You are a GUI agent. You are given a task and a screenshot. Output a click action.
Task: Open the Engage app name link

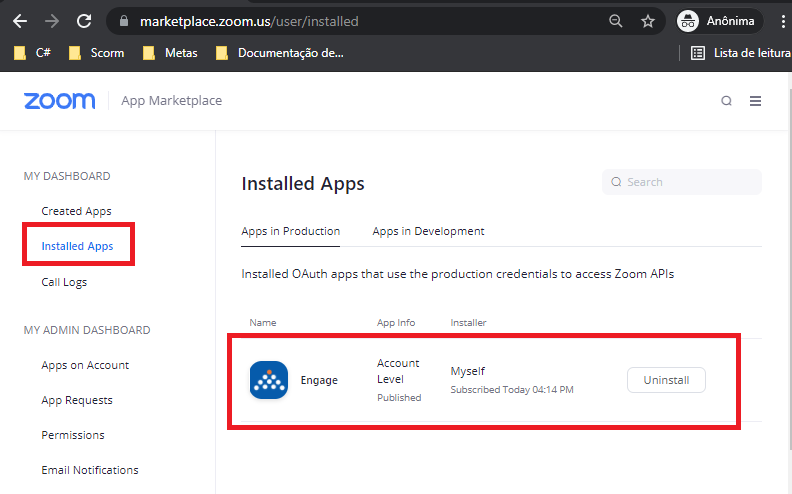point(319,380)
